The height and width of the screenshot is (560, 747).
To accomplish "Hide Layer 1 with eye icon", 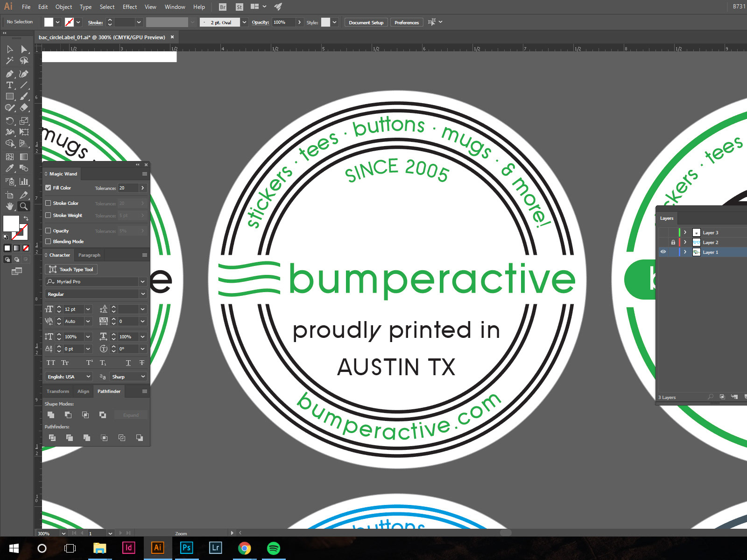I will pyautogui.click(x=663, y=252).
